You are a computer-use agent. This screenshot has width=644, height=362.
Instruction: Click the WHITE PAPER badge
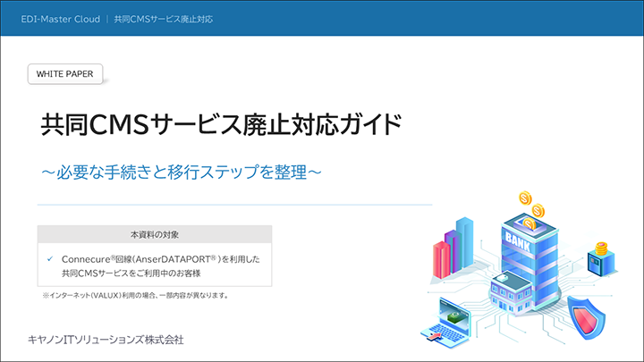pyautogui.click(x=65, y=74)
